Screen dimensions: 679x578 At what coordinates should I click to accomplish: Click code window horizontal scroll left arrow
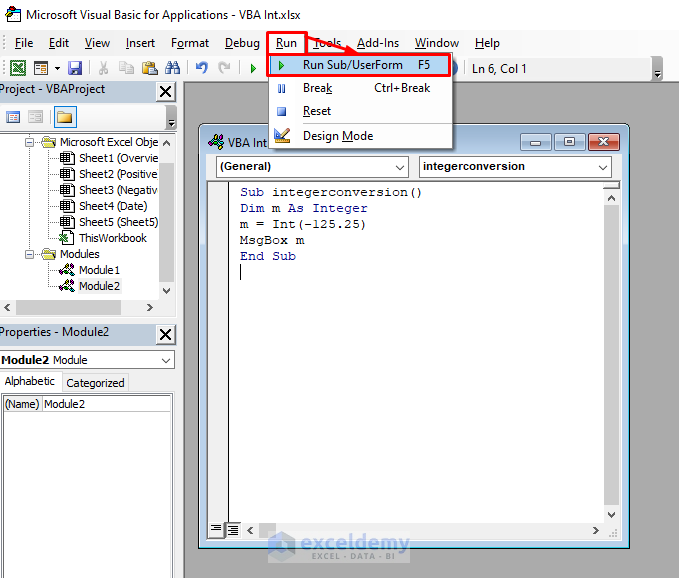[250, 530]
